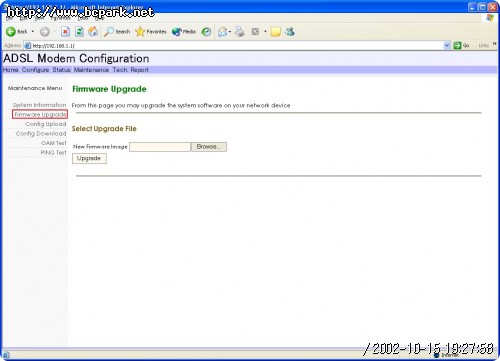This screenshot has height=361, width=500.
Task: Open the Maintenance navigation link
Action: click(91, 70)
